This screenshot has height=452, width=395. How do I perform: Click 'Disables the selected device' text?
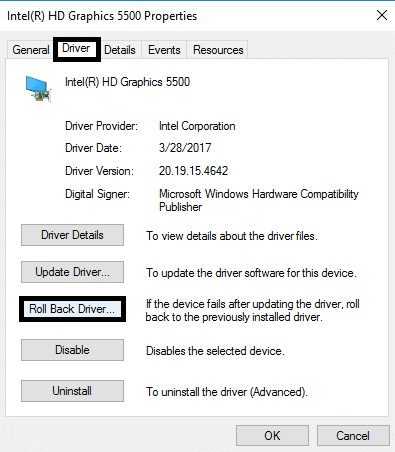click(x=215, y=351)
